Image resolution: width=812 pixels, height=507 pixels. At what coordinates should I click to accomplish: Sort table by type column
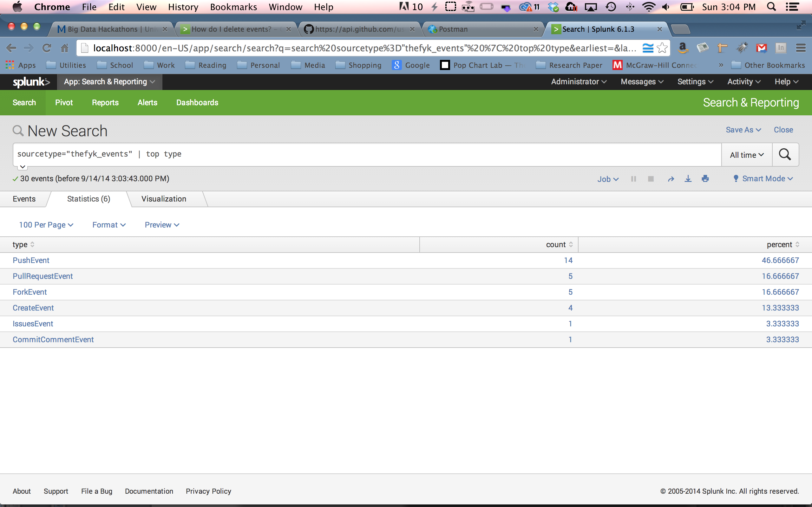click(23, 245)
